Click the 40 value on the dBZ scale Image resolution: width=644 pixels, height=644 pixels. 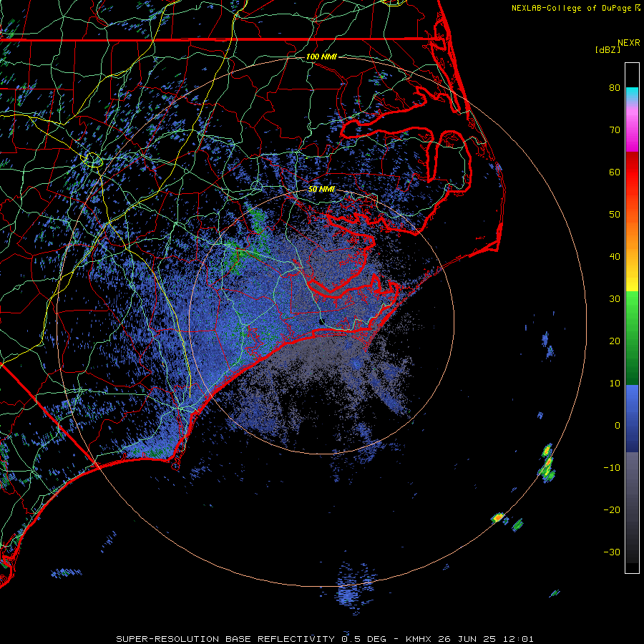[615, 257]
